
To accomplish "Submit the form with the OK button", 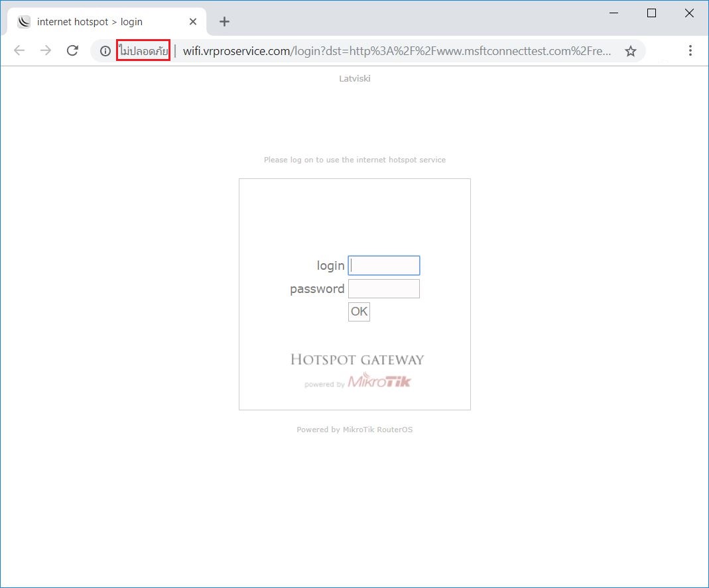I will coord(359,312).
